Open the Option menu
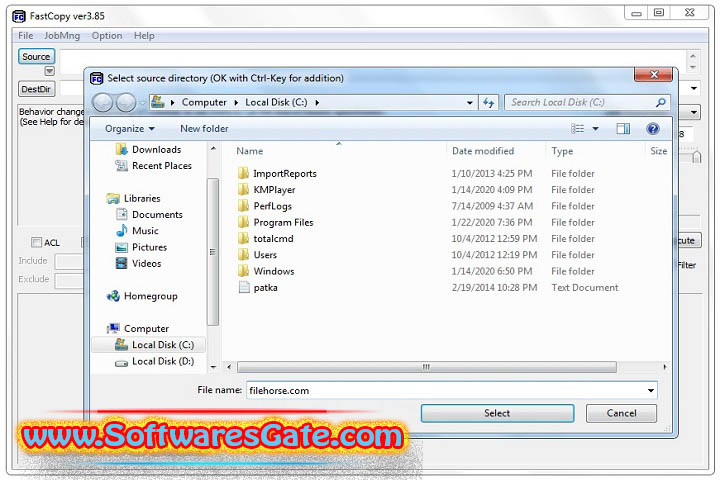 point(107,36)
